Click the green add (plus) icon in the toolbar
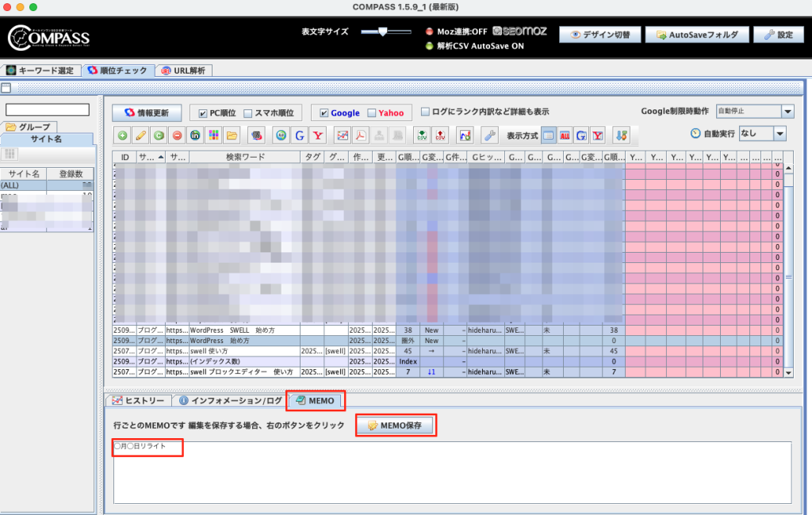Viewport: 812px width, 515px height. [122, 135]
